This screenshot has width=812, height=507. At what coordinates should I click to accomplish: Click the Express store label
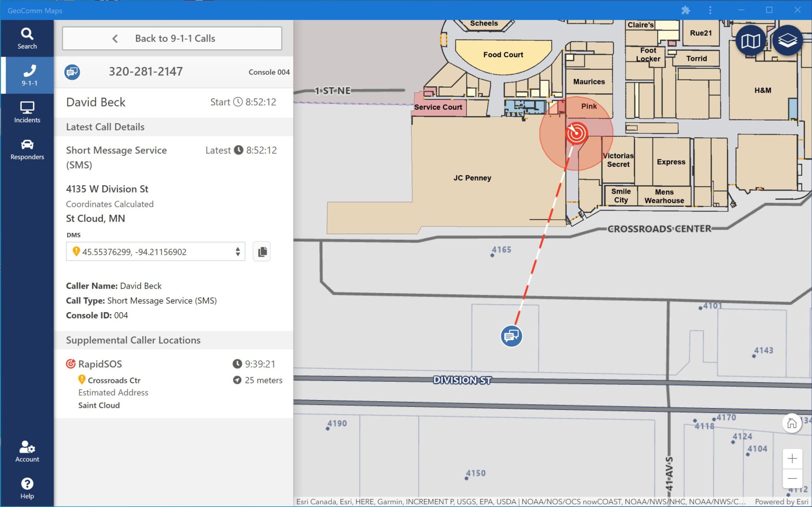pyautogui.click(x=671, y=162)
